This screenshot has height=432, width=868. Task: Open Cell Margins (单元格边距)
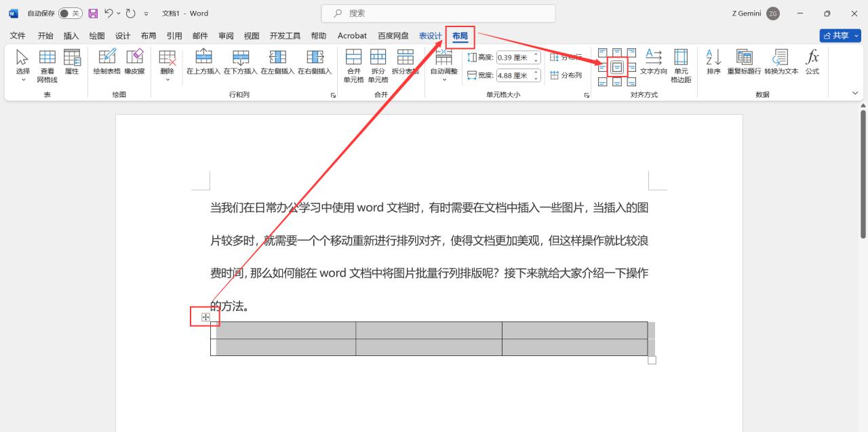(x=681, y=66)
